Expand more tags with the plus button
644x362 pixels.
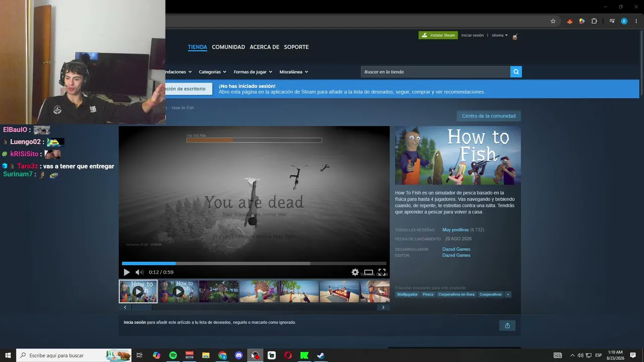click(508, 295)
